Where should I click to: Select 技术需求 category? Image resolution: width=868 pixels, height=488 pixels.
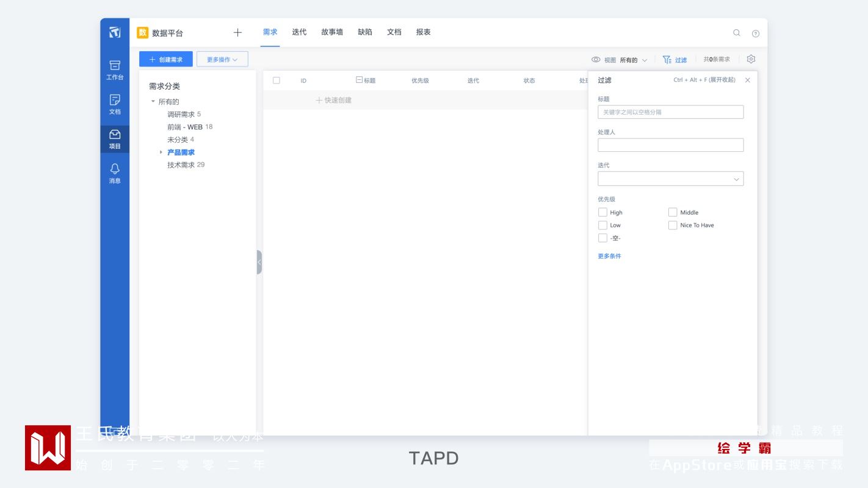pos(186,165)
